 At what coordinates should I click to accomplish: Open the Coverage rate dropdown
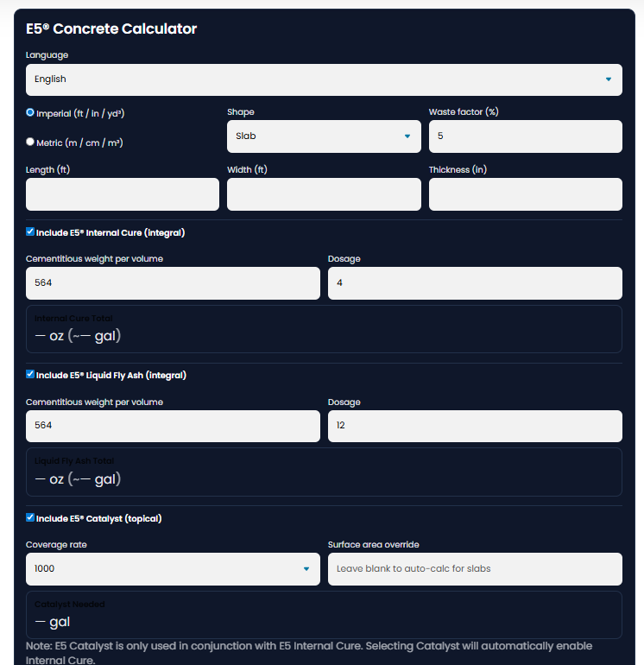coord(173,569)
